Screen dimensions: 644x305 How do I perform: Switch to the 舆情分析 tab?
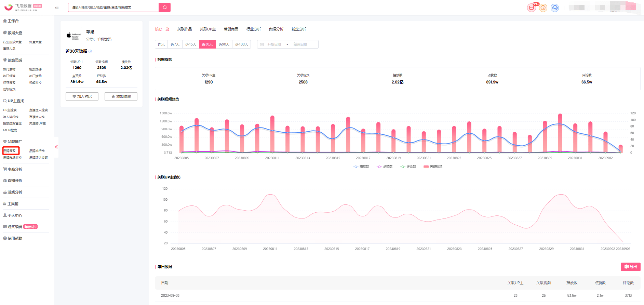pos(276,29)
